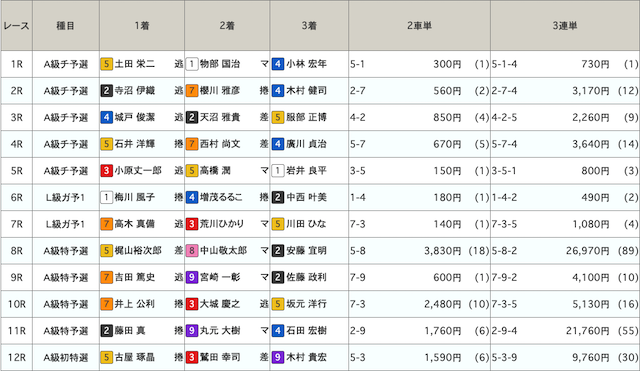Click the blue number 4 badge beside 小林 宏年
Image resolution: width=640 pixels, height=371 pixels.
click(278, 64)
